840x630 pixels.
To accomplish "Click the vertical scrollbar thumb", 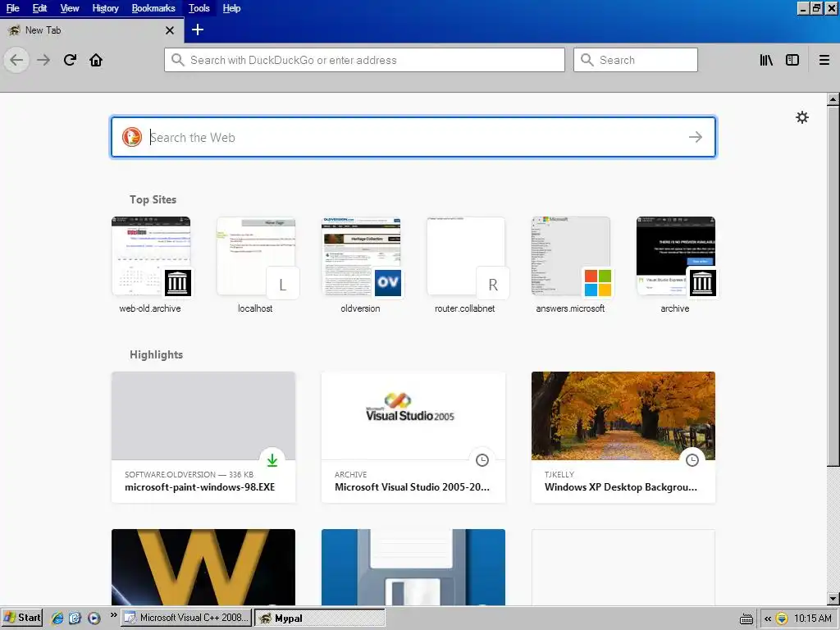I will (x=833, y=285).
